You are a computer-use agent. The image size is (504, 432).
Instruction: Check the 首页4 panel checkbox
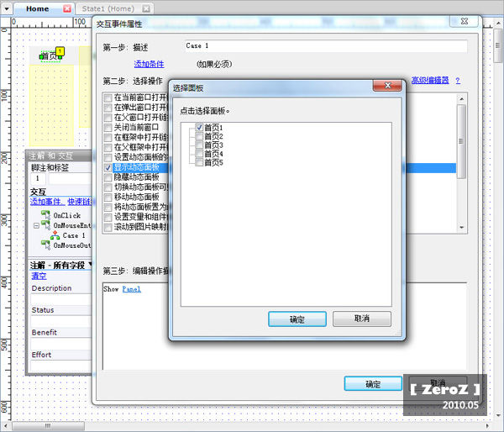[x=199, y=154]
